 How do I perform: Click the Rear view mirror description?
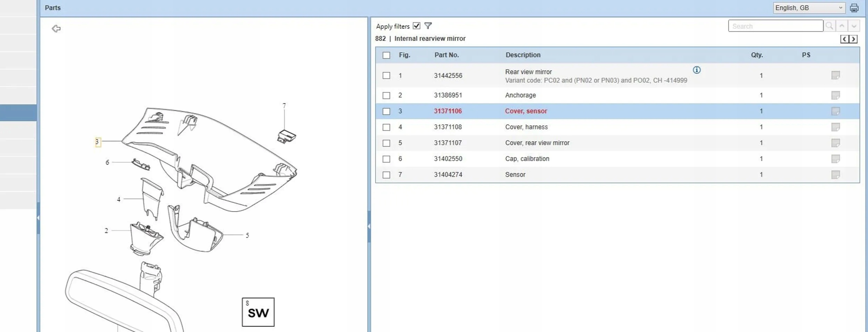(x=528, y=72)
